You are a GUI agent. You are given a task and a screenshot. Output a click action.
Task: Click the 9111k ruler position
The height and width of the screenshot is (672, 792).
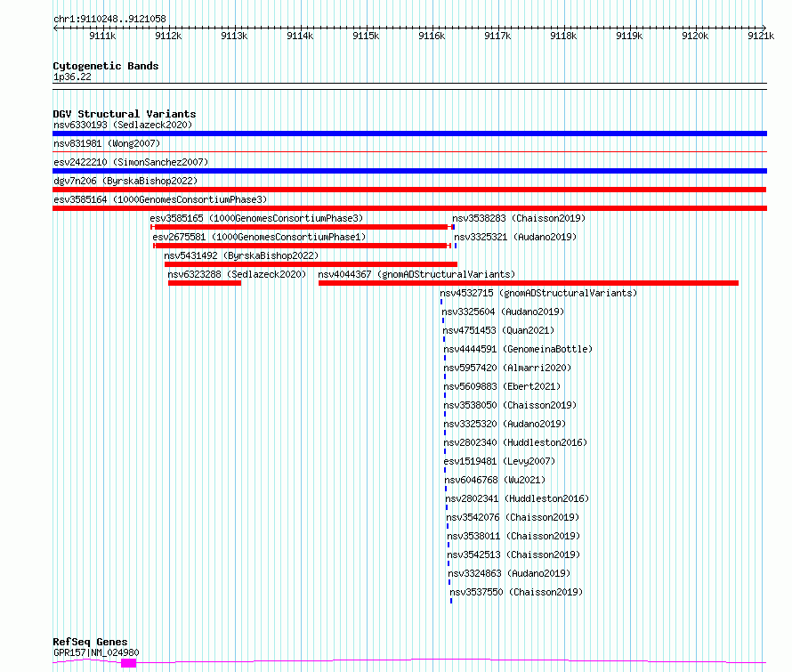[102, 36]
